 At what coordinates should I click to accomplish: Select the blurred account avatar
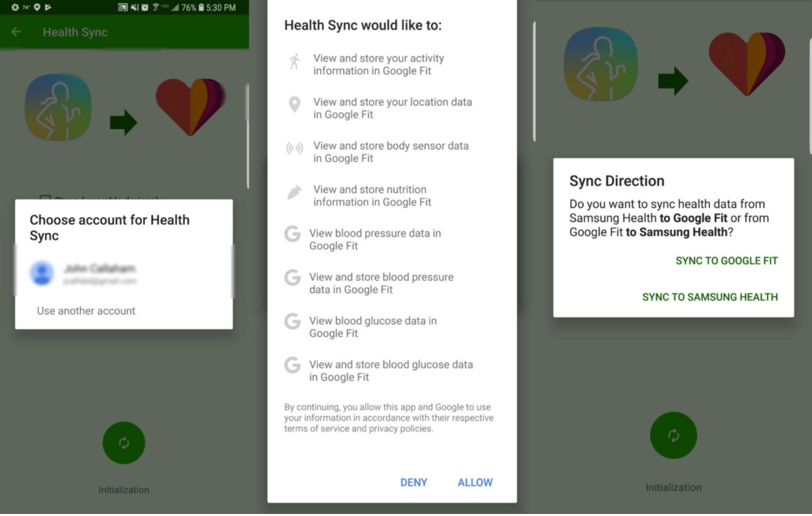pyautogui.click(x=42, y=273)
